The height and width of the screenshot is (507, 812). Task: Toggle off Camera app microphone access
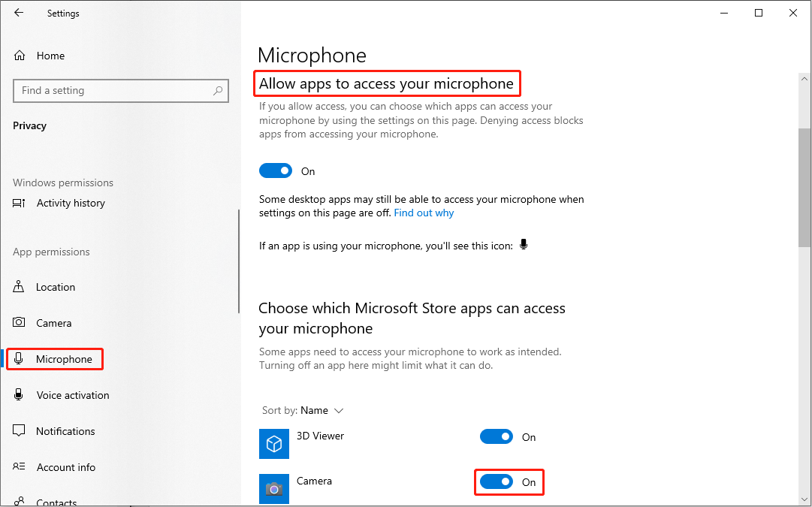click(x=496, y=481)
